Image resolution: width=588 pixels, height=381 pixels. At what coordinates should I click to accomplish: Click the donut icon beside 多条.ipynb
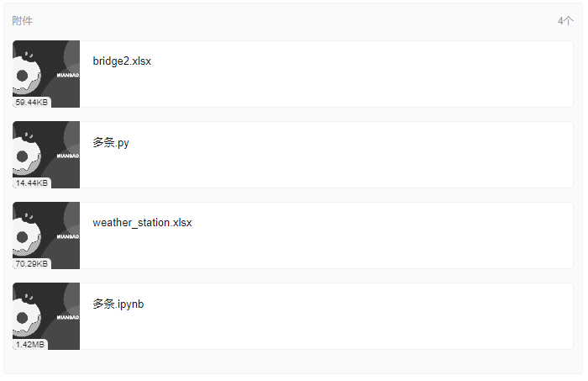coord(27,315)
